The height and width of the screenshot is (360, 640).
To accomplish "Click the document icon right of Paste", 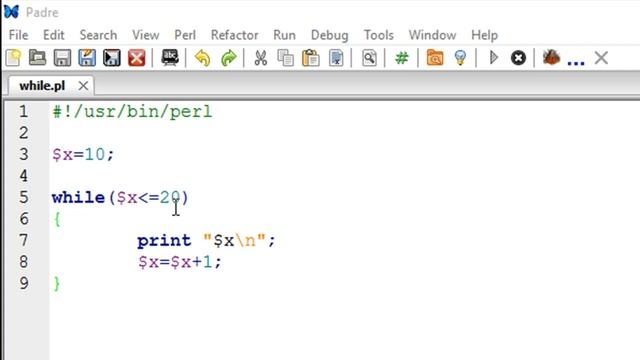I will 336,58.
